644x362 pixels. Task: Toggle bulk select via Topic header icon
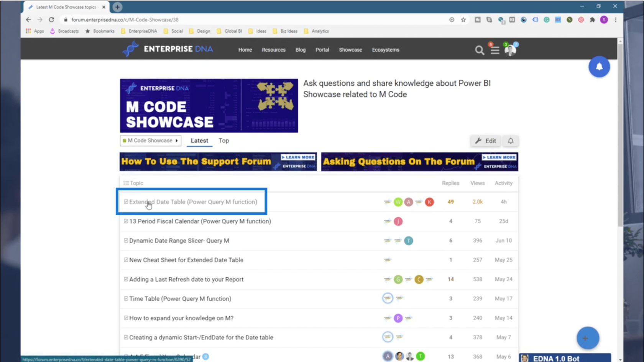[x=126, y=183]
